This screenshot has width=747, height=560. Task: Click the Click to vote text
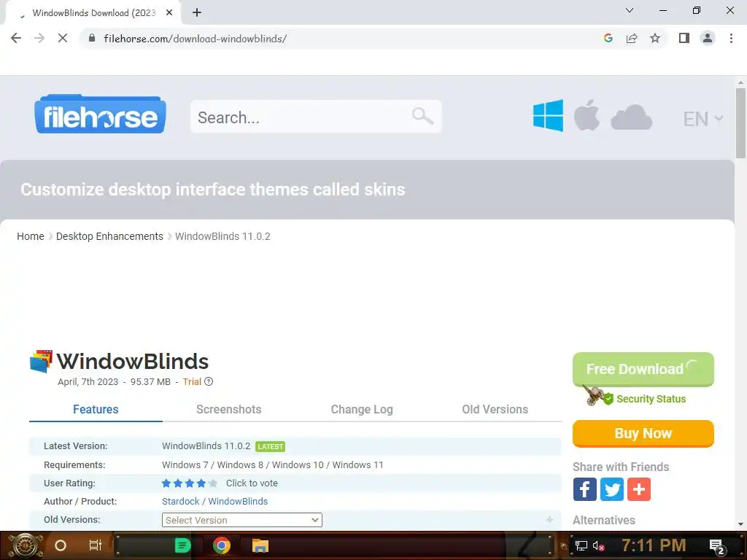(x=252, y=483)
